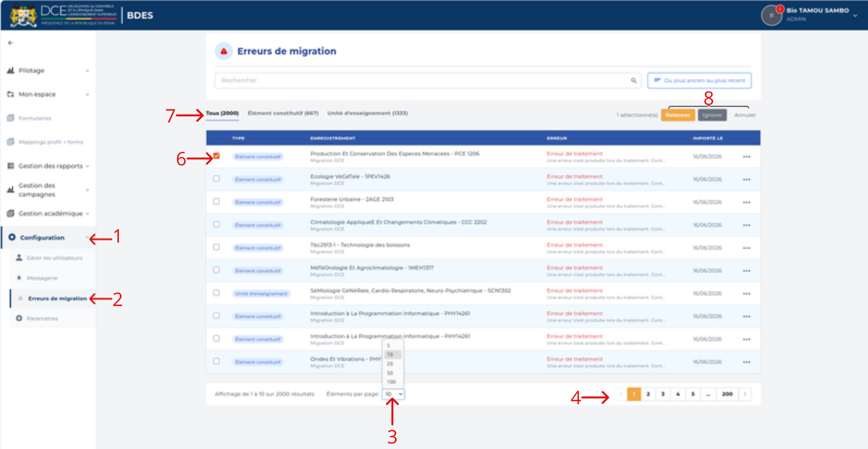Click the Mon espace folder icon
The image size is (868, 449).
(10, 94)
